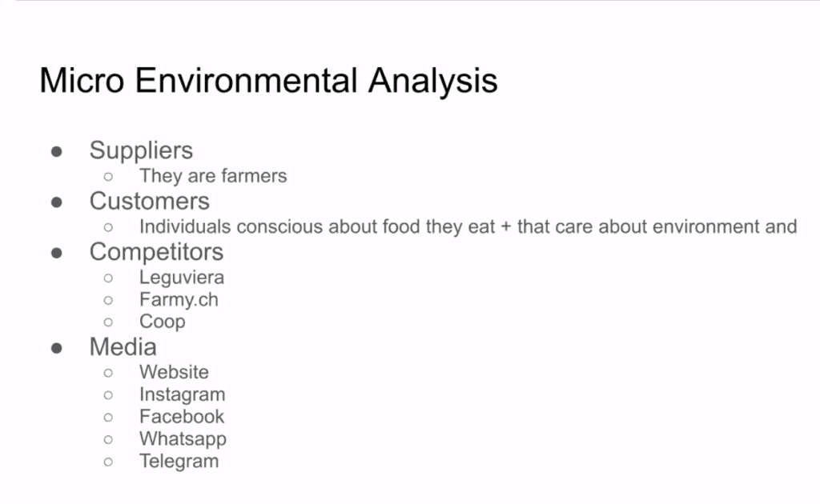
Task: Click the "Leguviera" competitor entry
Action: (181, 278)
